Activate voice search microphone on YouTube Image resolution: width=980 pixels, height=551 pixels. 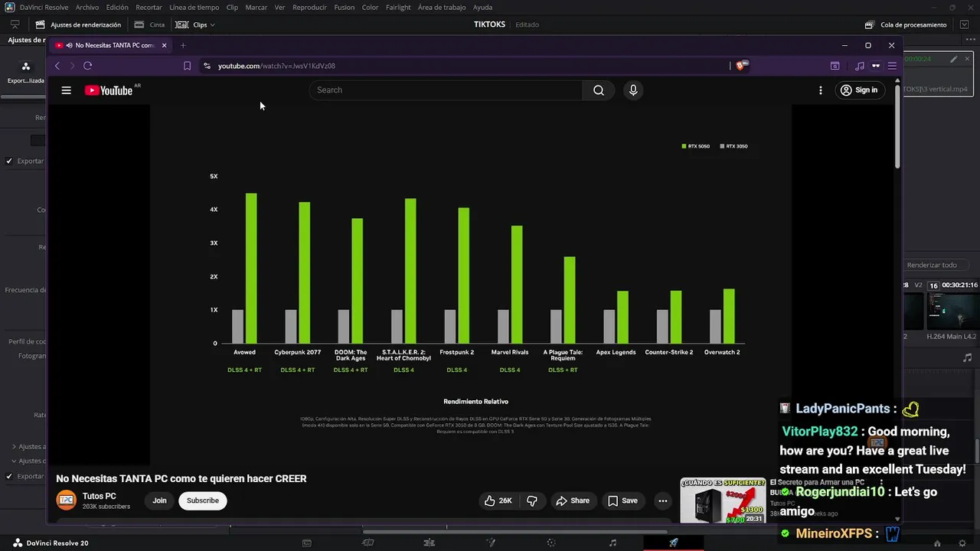point(633,90)
